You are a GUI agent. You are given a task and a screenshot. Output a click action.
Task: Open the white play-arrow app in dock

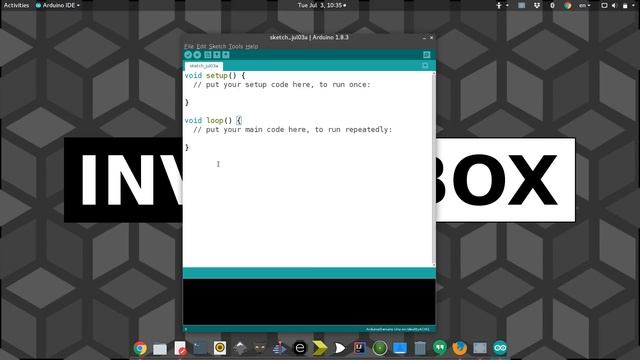pos(340,348)
